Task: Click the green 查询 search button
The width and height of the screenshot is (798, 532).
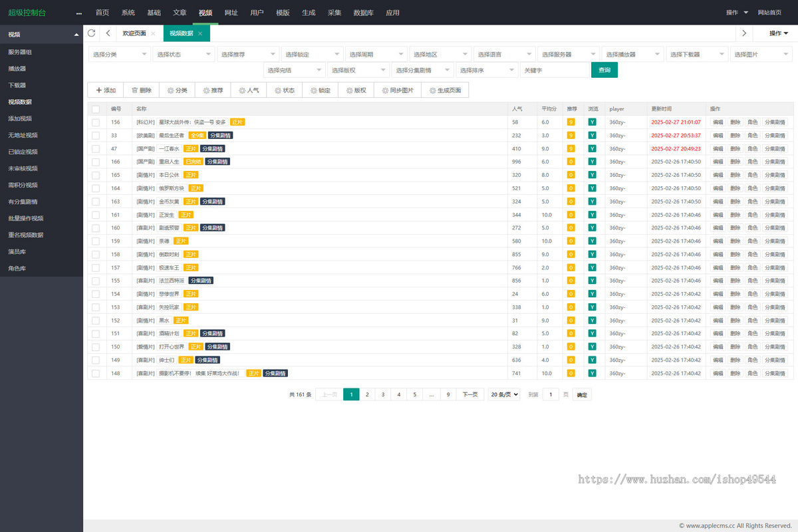Action: tap(604, 70)
